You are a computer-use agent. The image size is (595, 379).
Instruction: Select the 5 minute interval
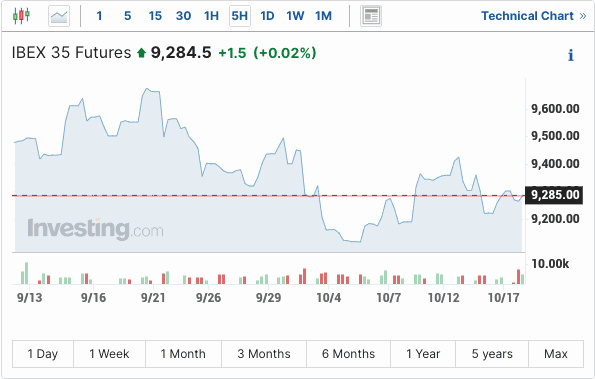[x=128, y=16]
